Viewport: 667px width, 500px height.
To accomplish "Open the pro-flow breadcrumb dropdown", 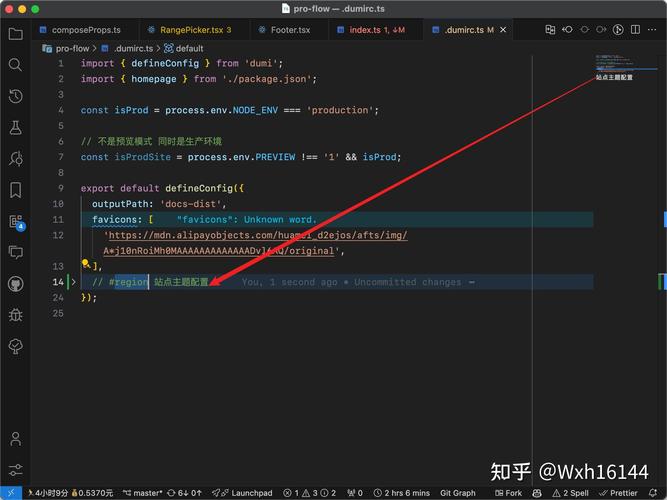I will (67, 49).
